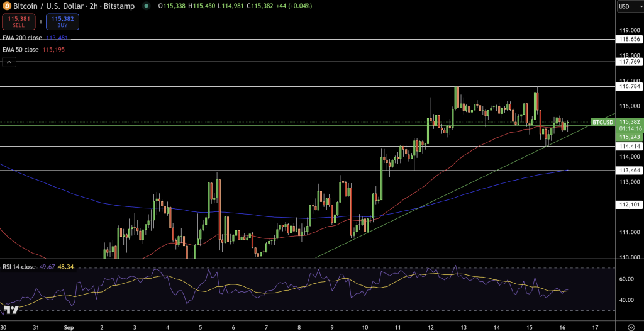Screen dimensions: 644x331
Task: Open the TradingView logo in bottom-left
Action: [11, 310]
